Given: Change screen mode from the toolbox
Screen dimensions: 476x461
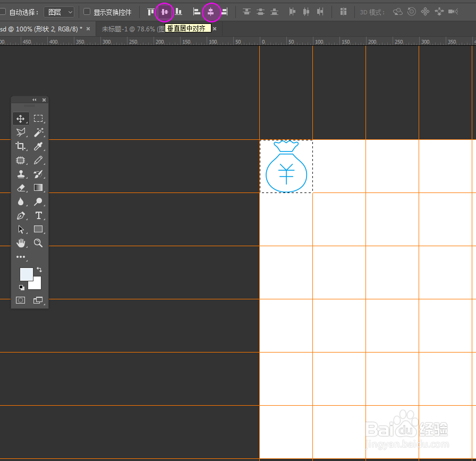Looking at the screenshot, I should click(x=38, y=300).
